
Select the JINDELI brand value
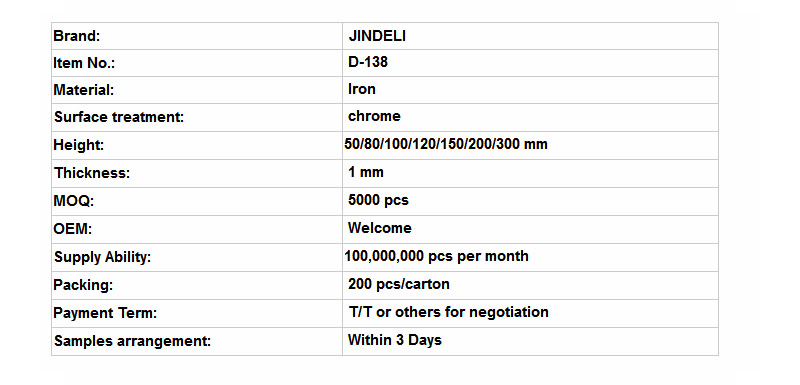point(377,36)
